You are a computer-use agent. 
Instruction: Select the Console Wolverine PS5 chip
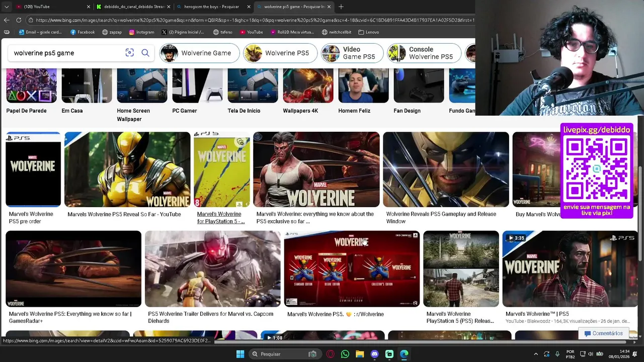pos(424,53)
